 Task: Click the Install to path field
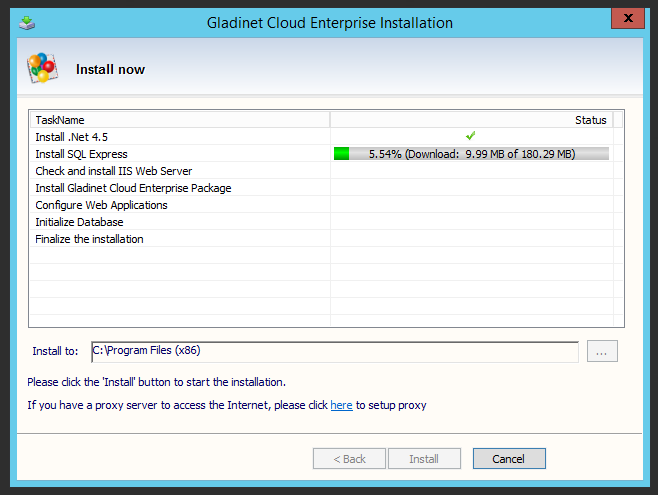(x=334, y=351)
